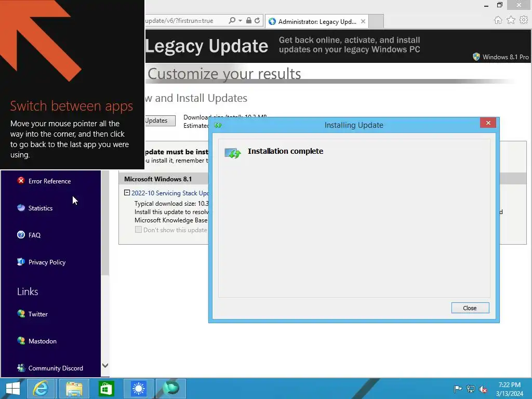Click the Installing Update title bar icon
Screen dimensions: 532x399
(x=218, y=125)
